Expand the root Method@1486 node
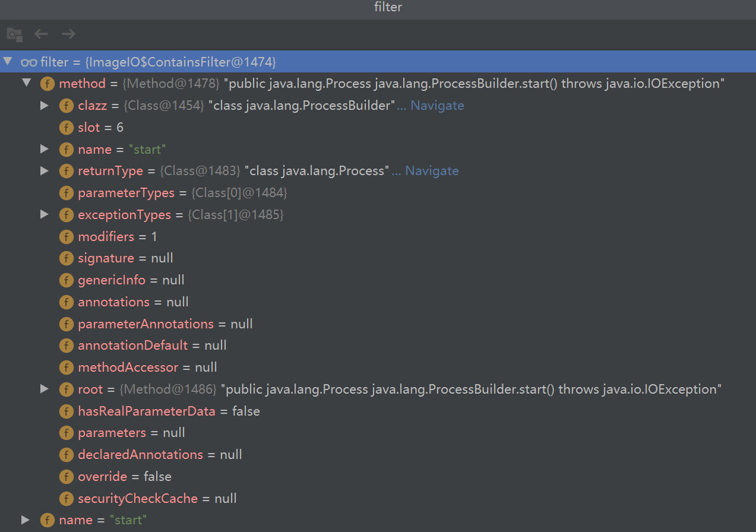 click(x=45, y=389)
